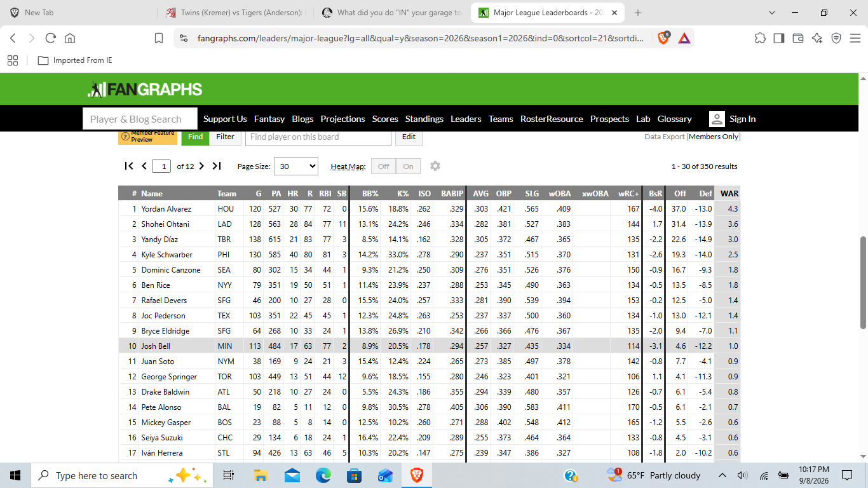The width and height of the screenshot is (868, 488).
Task: Open the Members Only data export link
Action: click(714, 137)
